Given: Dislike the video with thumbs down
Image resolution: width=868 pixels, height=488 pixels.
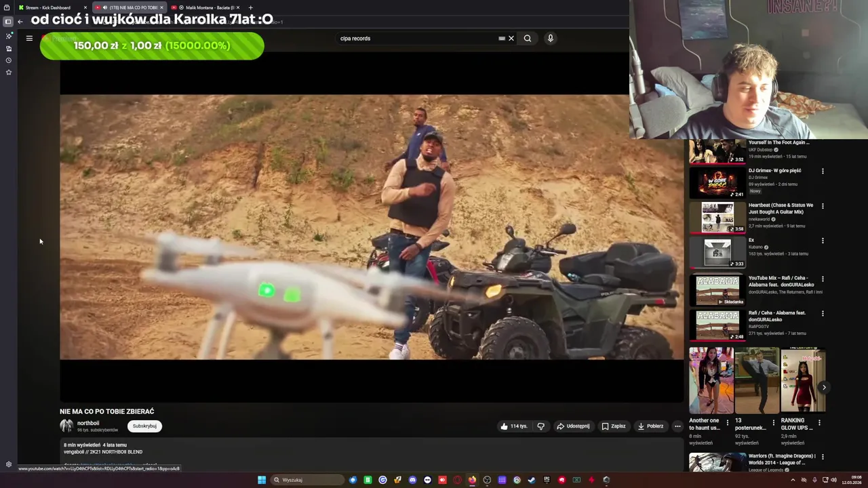Looking at the screenshot, I should [540, 426].
